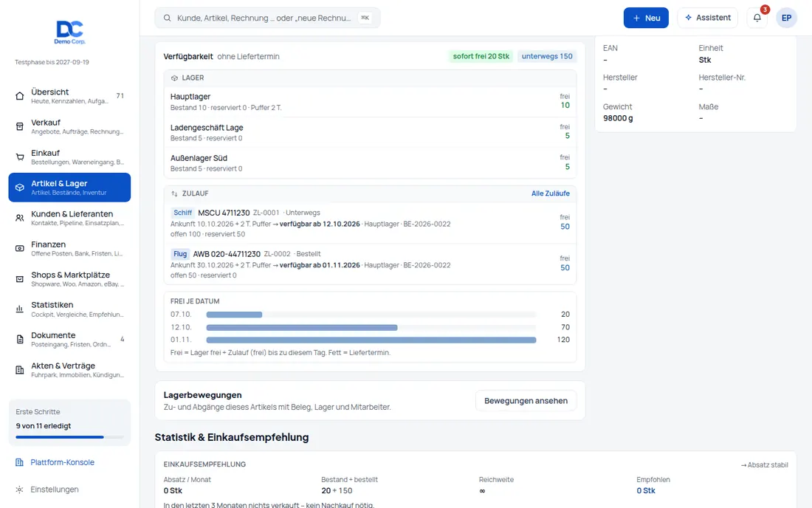
Task: Click the Verkauf sidebar icon
Action: [20, 126]
